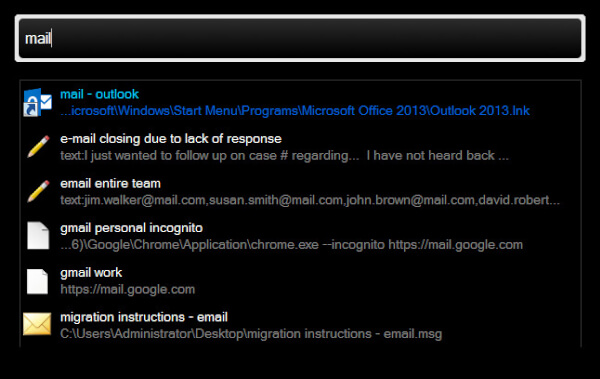
Task: Launch 'gmail personal incognito' entry
Action: tap(131, 228)
